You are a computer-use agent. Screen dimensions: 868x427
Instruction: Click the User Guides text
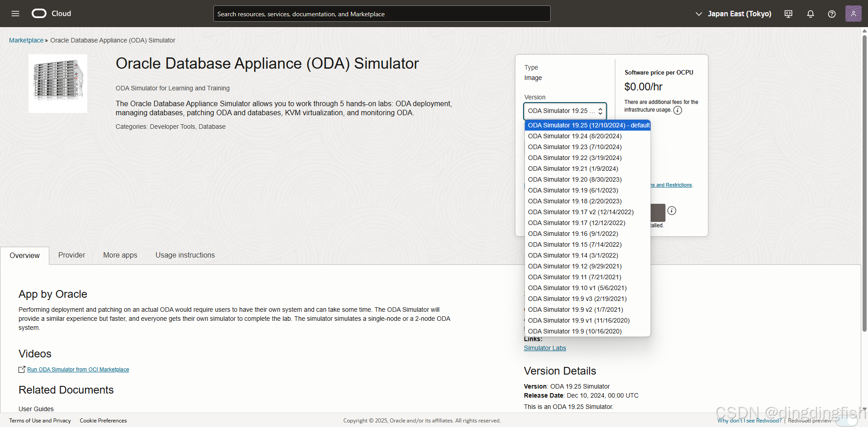[x=36, y=409]
